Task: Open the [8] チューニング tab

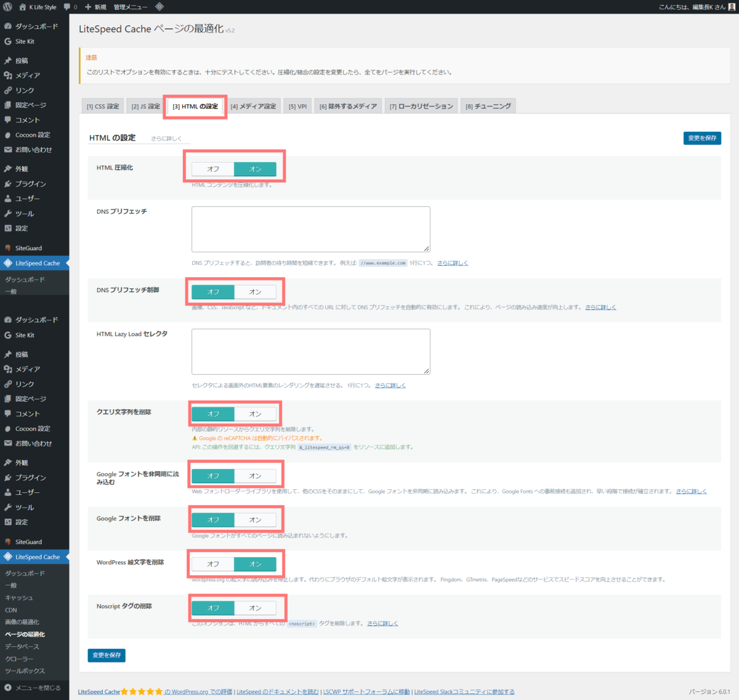Action: tap(488, 107)
